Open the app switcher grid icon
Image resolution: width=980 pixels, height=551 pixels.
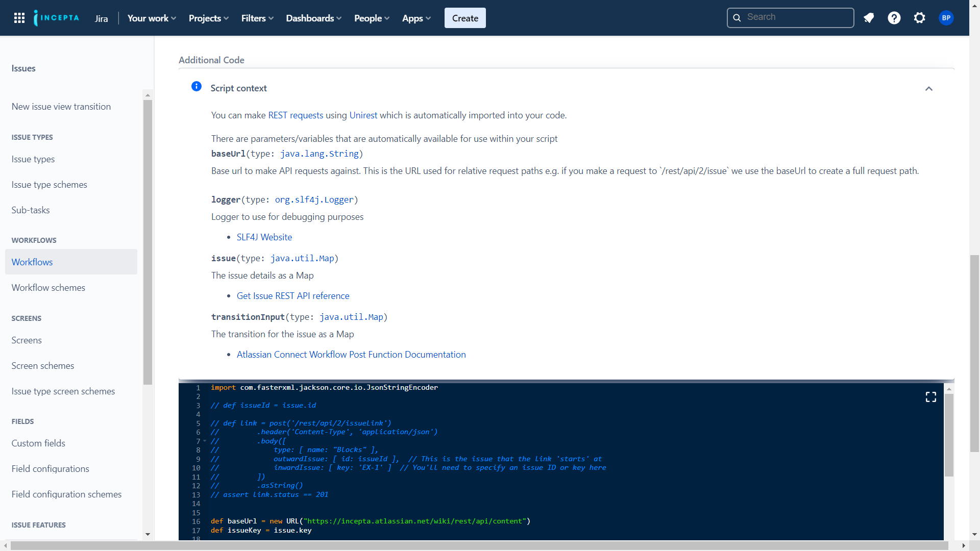pyautogui.click(x=19, y=18)
